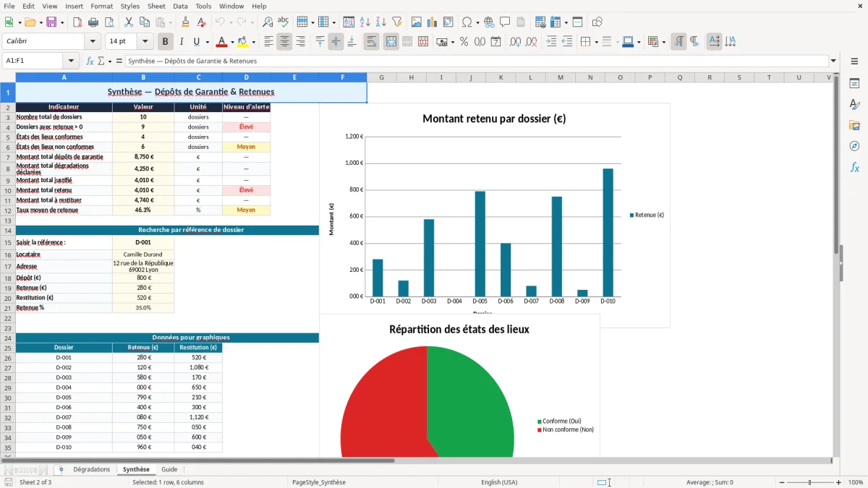Insert image using picture icon

(x=417, y=22)
